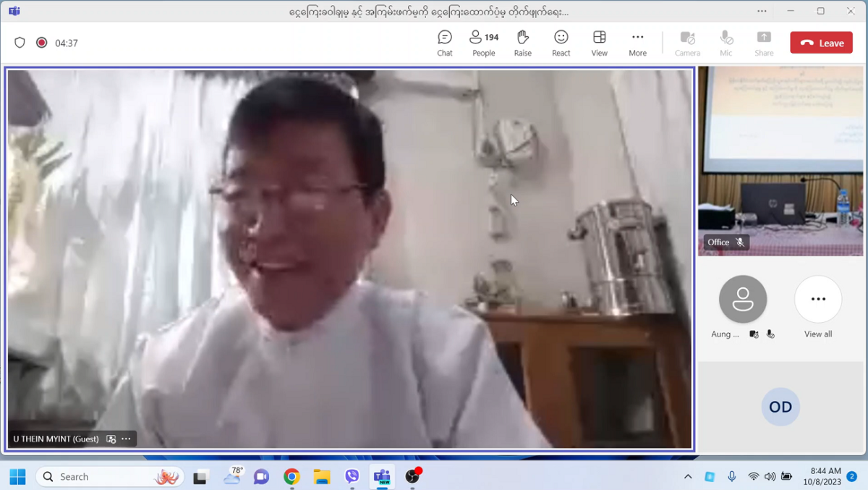Select the OD participant avatar
This screenshot has height=490, width=868.
pos(780,407)
